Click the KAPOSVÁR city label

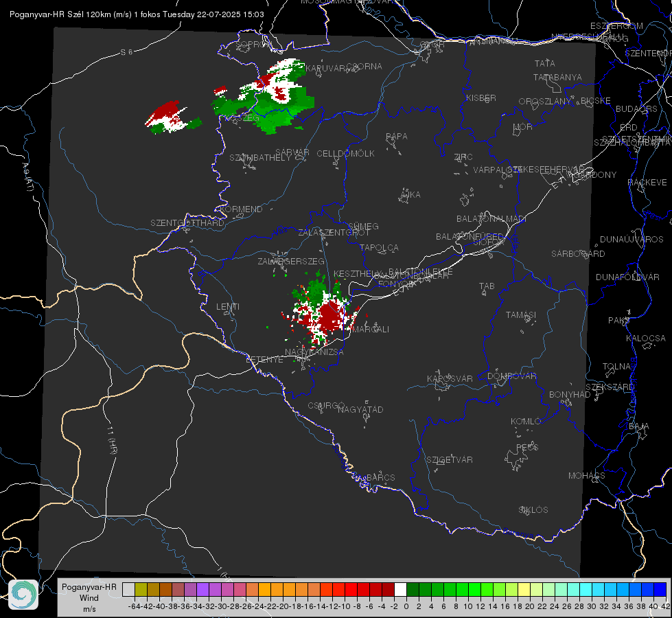click(x=450, y=378)
